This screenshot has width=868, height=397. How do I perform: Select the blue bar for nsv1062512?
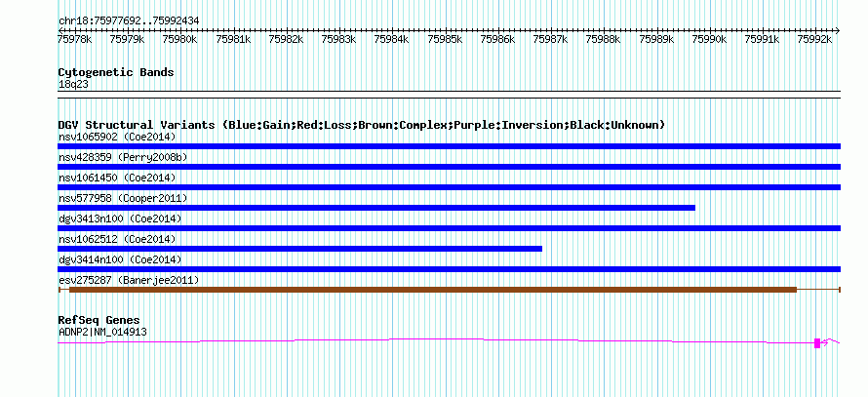coord(300,249)
